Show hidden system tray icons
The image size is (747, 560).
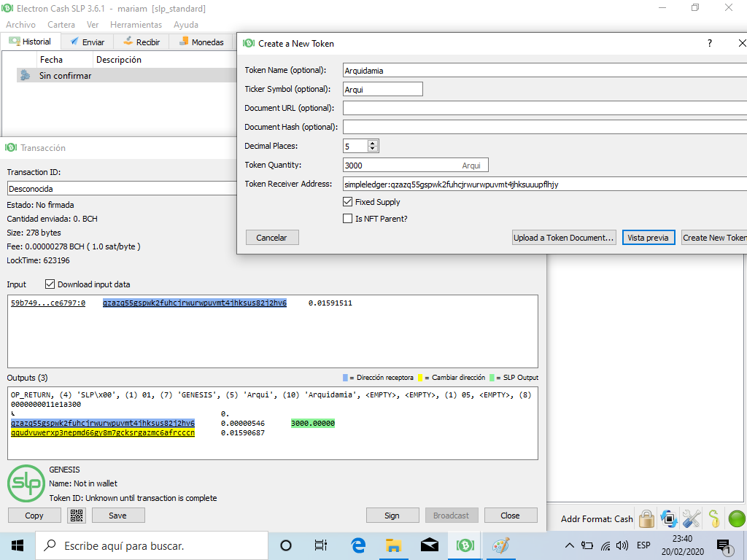(569, 545)
